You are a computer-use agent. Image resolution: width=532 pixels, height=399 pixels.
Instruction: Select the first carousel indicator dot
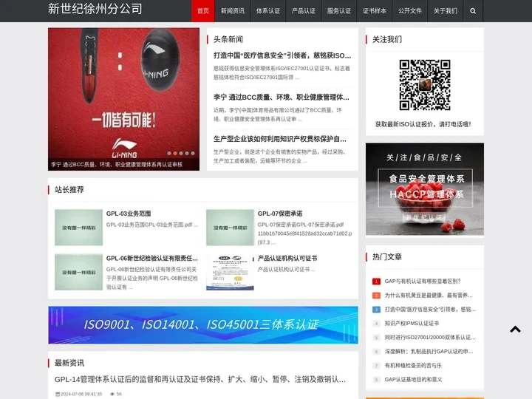169,154
